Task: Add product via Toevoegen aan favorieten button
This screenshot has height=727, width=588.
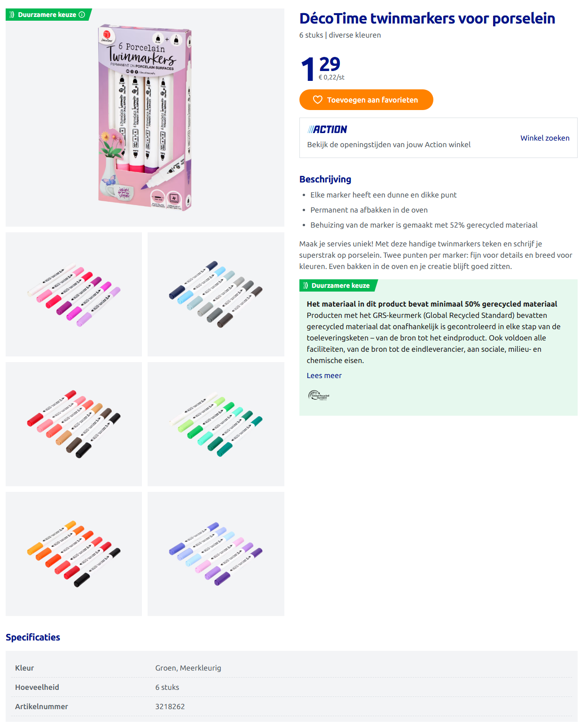Action: (366, 100)
